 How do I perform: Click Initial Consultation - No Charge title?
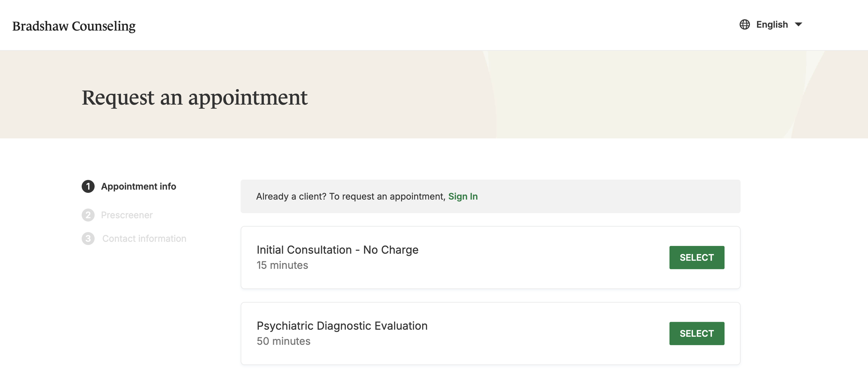point(337,250)
